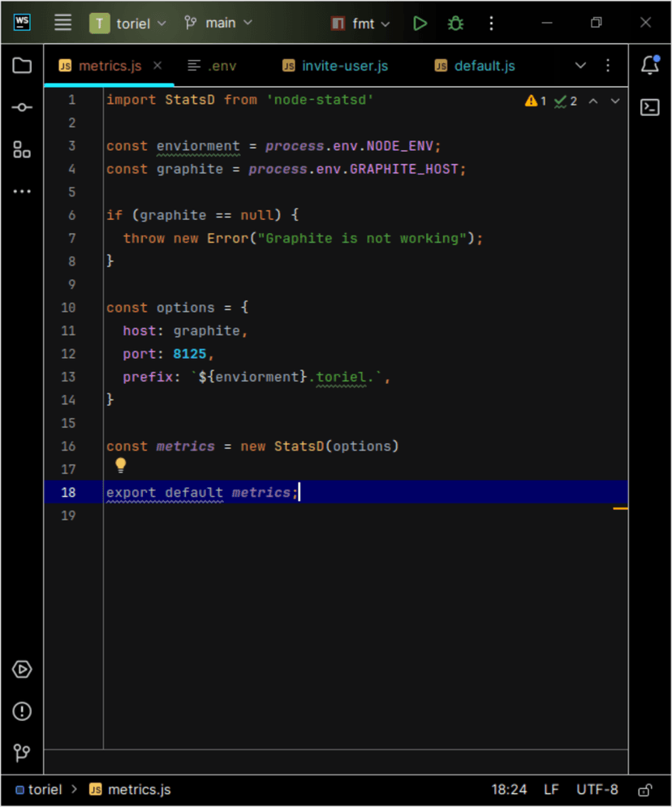
Task: Open the Git tool window icon
Action: click(x=22, y=753)
